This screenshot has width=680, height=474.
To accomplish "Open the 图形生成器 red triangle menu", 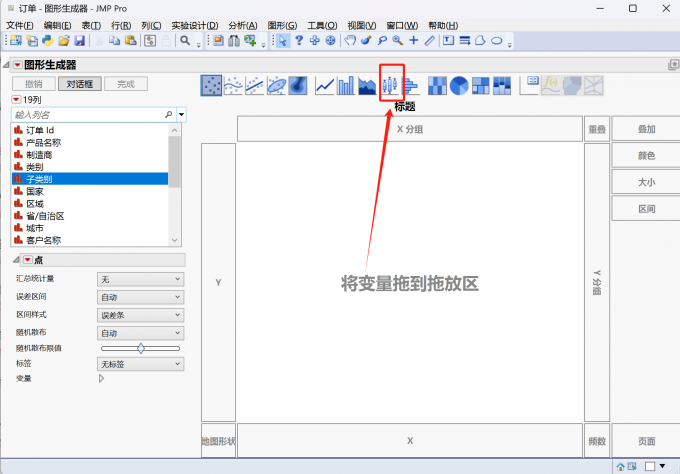I will point(18,65).
